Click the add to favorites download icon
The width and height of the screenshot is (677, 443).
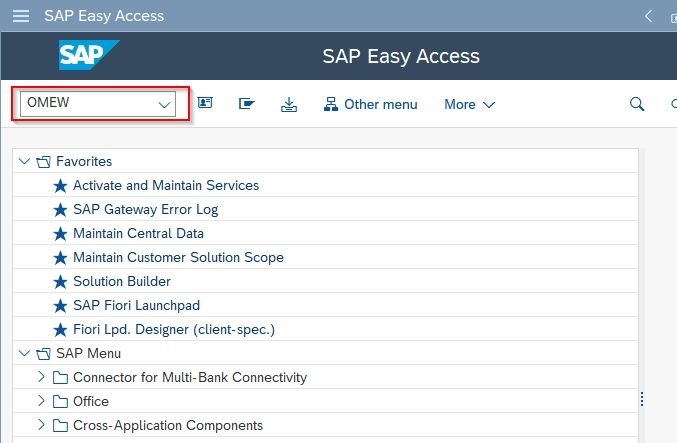point(289,104)
